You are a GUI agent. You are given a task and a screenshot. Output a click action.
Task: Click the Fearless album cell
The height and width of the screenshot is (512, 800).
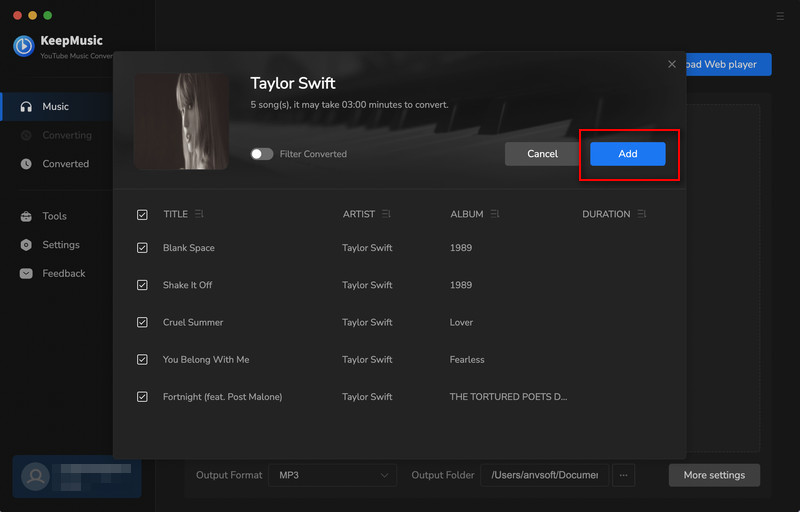[467, 360]
